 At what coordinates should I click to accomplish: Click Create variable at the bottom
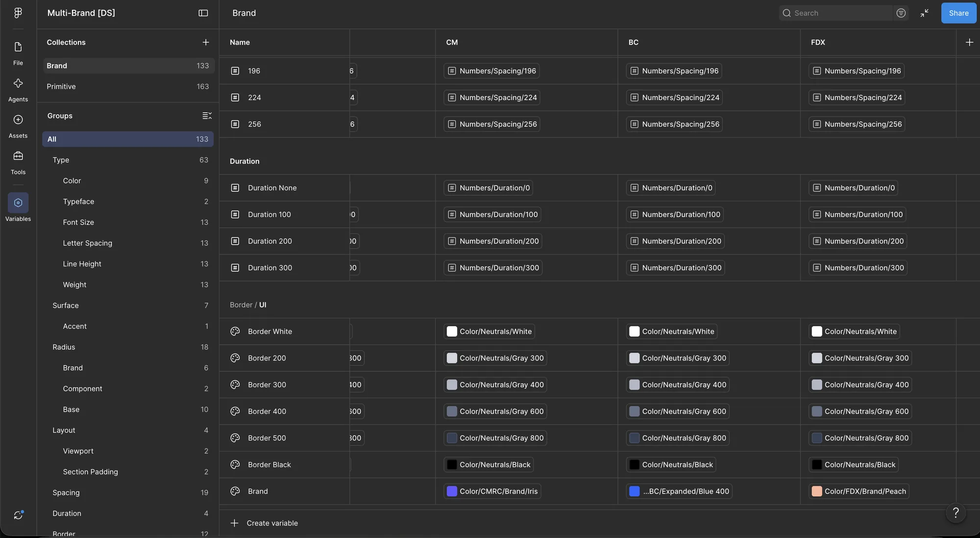click(264, 523)
